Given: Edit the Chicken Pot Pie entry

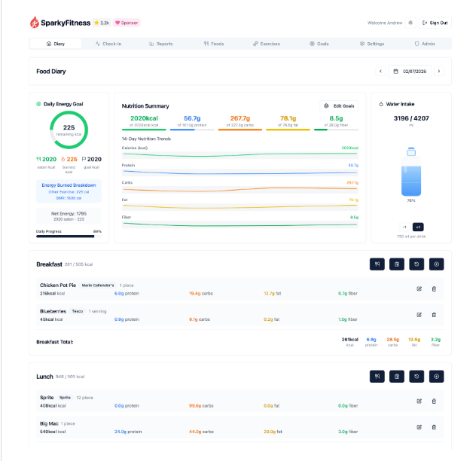Looking at the screenshot, I should [x=420, y=289].
